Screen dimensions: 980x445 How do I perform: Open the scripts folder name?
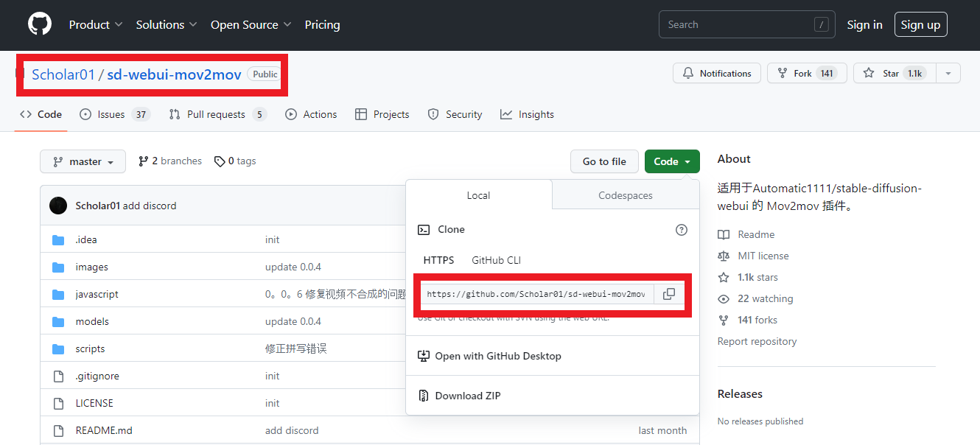[90, 348]
